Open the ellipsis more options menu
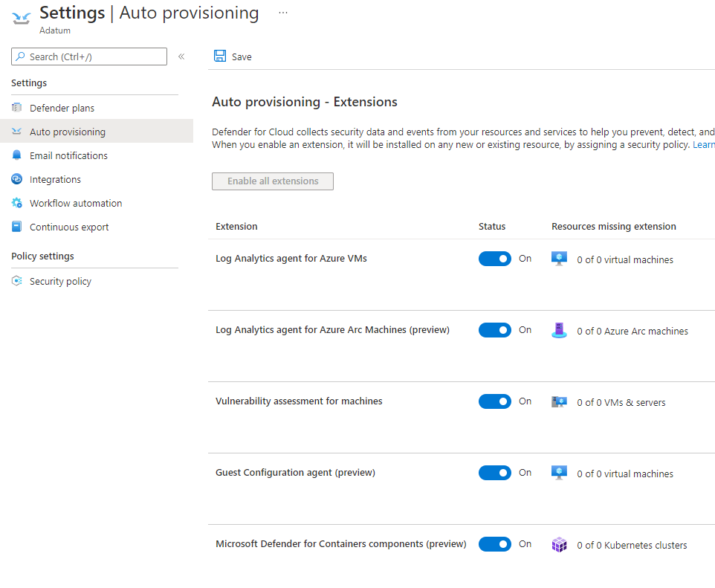715x588 pixels. (x=283, y=13)
